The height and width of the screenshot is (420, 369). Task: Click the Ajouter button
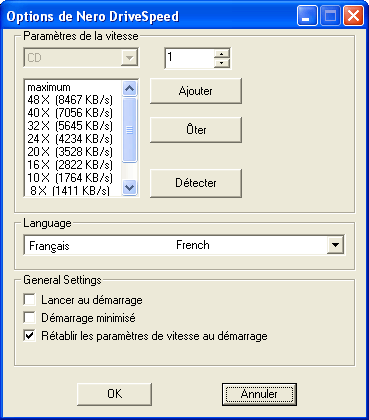coord(196,91)
